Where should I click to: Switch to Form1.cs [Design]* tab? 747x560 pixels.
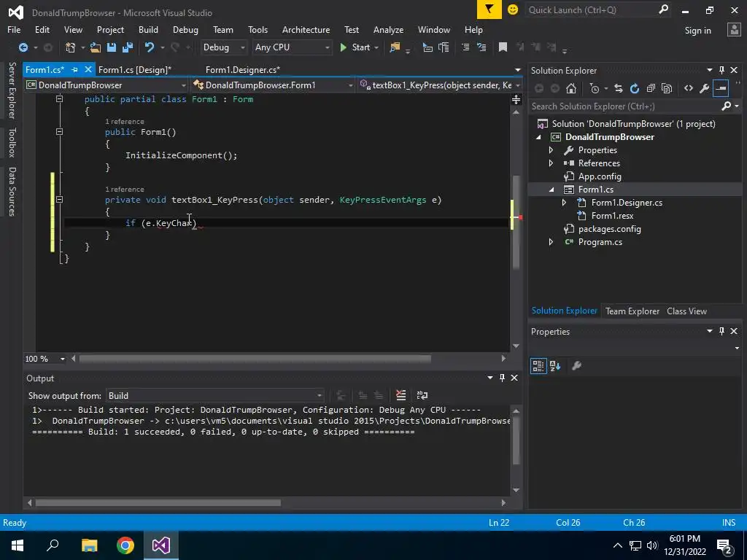coord(135,69)
